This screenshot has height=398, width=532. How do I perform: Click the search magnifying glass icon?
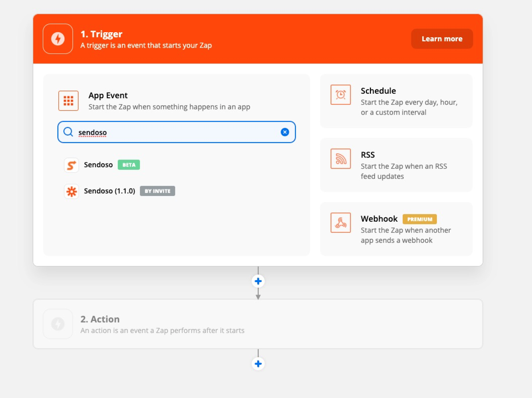pyautogui.click(x=68, y=131)
